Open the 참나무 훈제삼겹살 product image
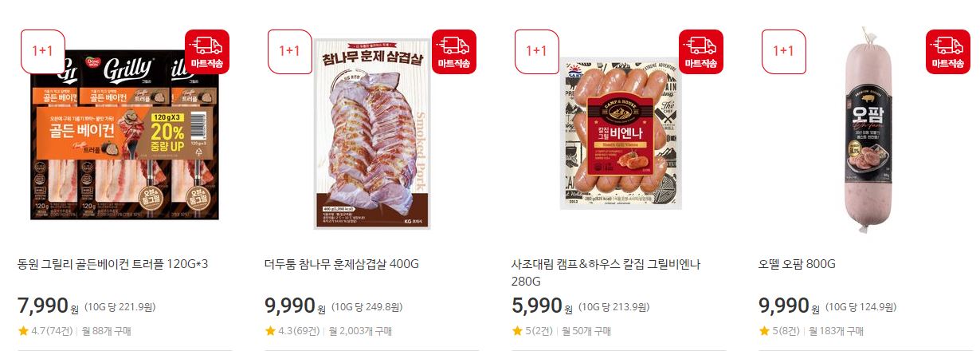This screenshot has height=351, width=980. [371, 133]
